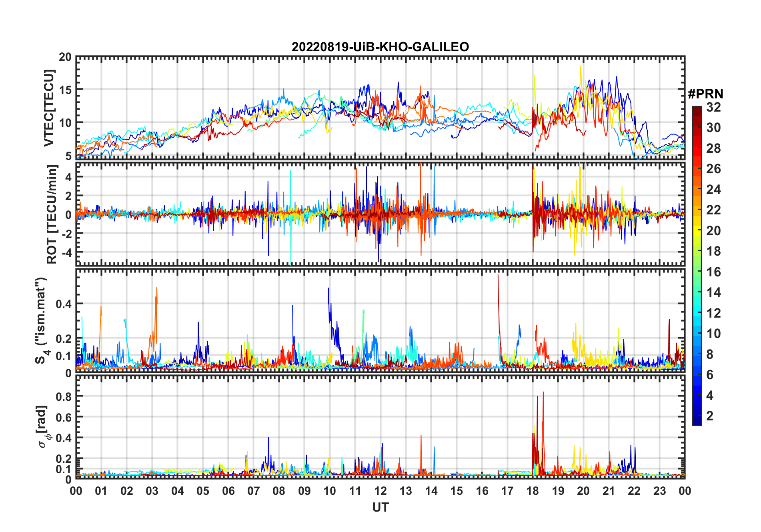761x532 pixels.
Task: Select colorbar tick label 28
Action: coord(713,148)
